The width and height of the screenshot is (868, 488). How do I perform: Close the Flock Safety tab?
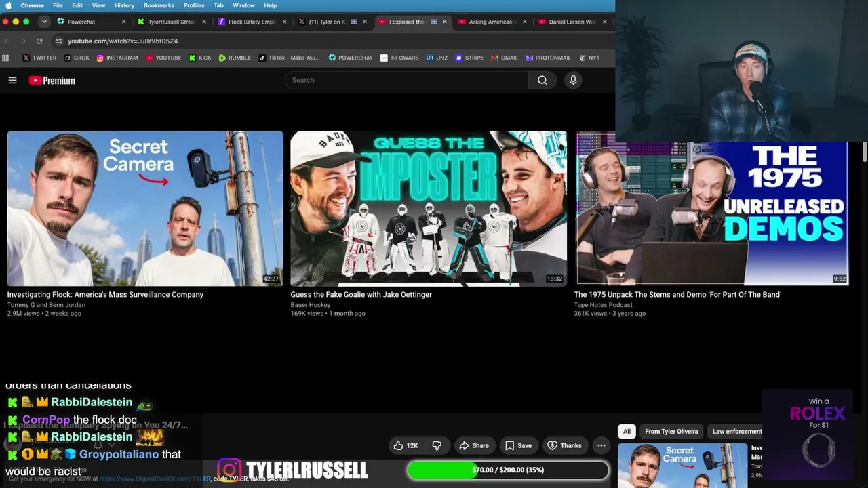(x=284, y=22)
